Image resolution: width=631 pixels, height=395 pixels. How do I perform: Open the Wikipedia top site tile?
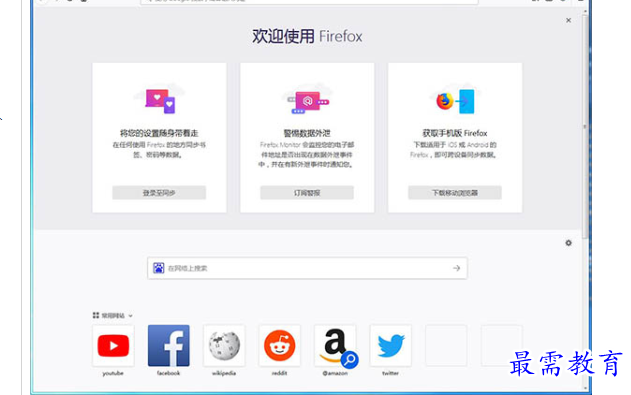click(x=224, y=346)
